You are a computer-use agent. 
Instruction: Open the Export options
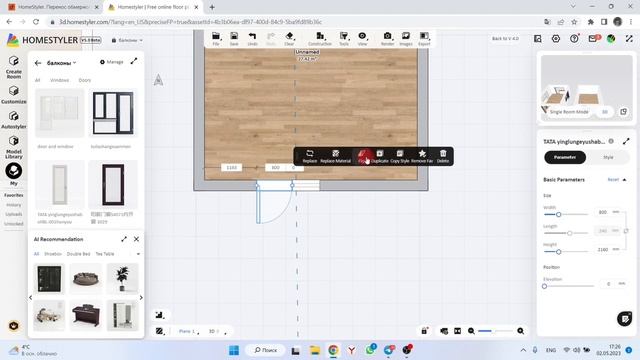pyautogui.click(x=424, y=39)
